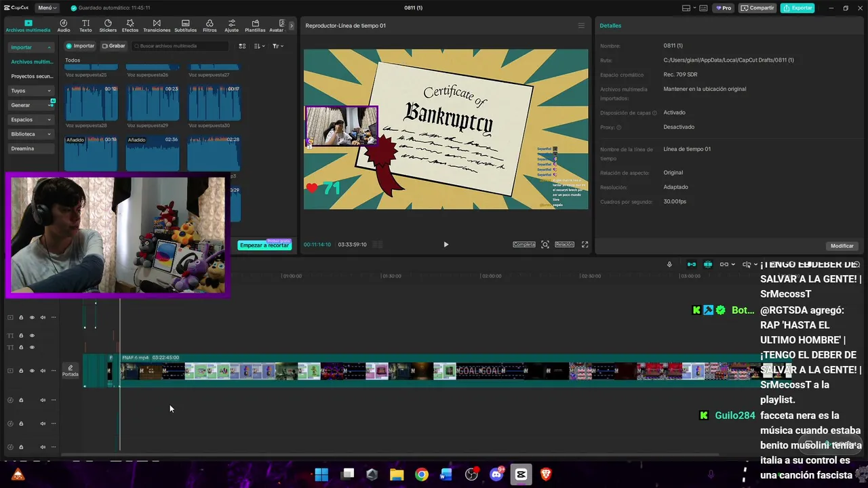Hide the second text track
The height and width of the screenshot is (488, 868).
(x=32, y=347)
